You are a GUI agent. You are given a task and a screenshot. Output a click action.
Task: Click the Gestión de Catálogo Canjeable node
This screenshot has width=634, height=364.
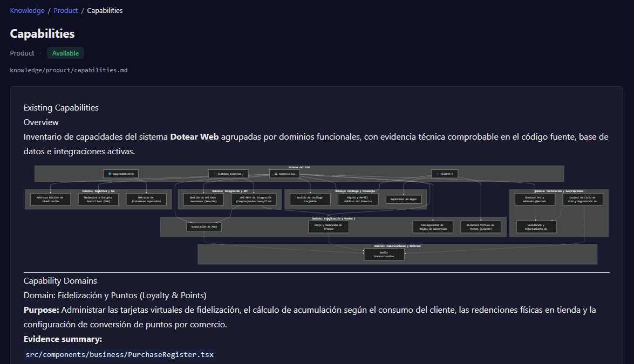point(310,199)
